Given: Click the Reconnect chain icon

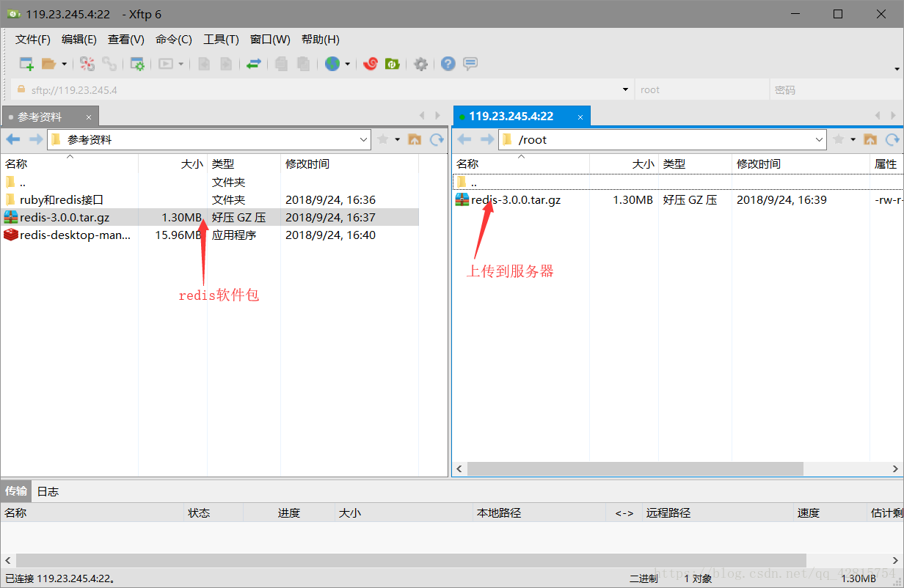Looking at the screenshot, I should point(109,64).
